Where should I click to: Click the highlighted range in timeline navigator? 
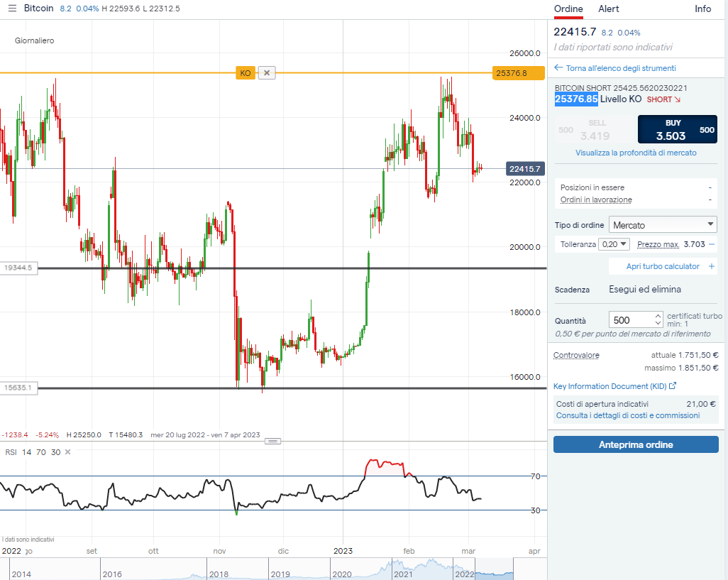(x=494, y=569)
